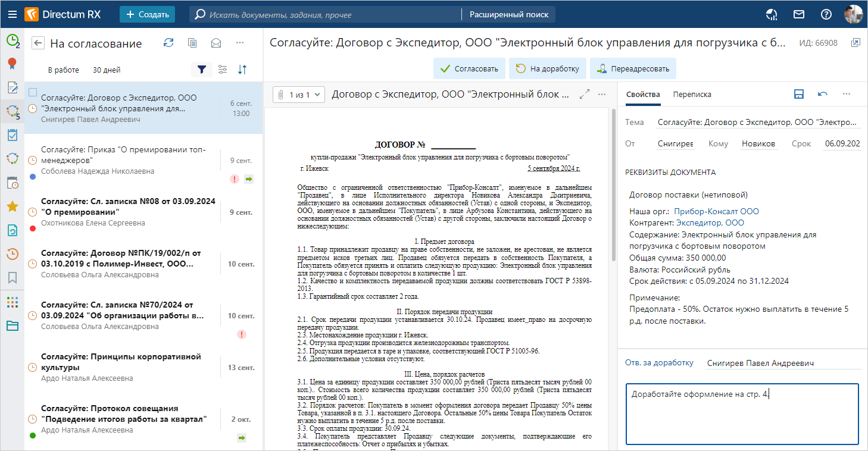The height and width of the screenshot is (451, 868).
Task: Tick the checkbox of Договор с Экспедитор task
Action: [x=33, y=92]
